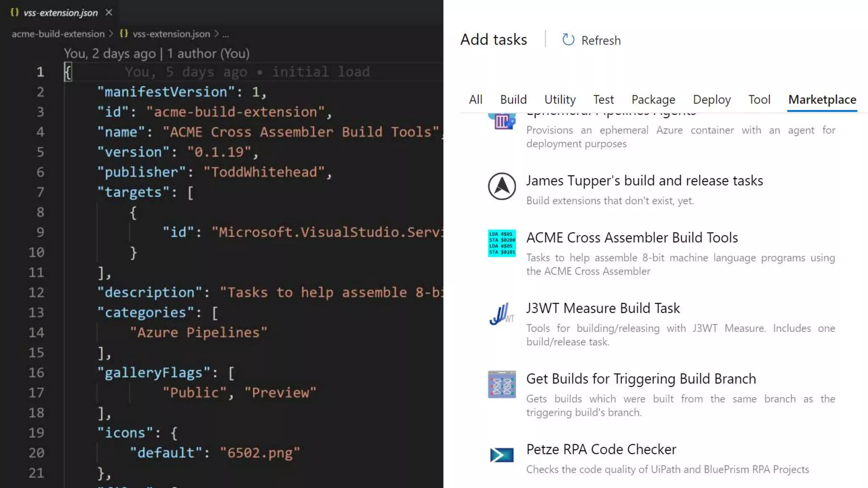868x488 pixels.
Task: Expand the breadcrumb ellipsis item
Action: pos(225,34)
